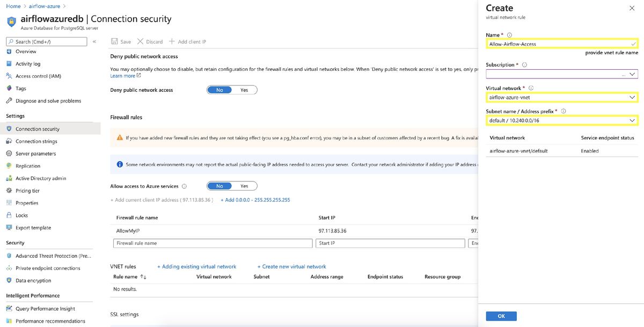The width and height of the screenshot is (644, 327).
Task: Click airflow-azure breadcrumb link
Action: point(44,6)
